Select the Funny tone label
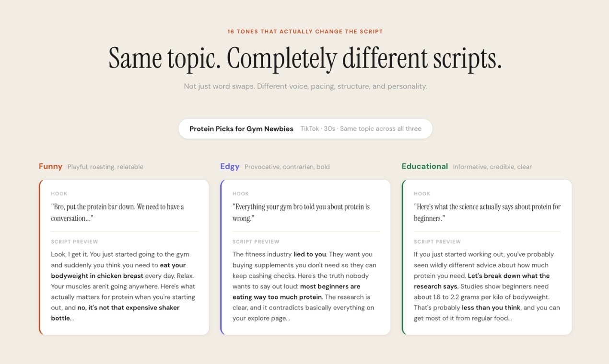The image size is (609, 364). point(50,166)
